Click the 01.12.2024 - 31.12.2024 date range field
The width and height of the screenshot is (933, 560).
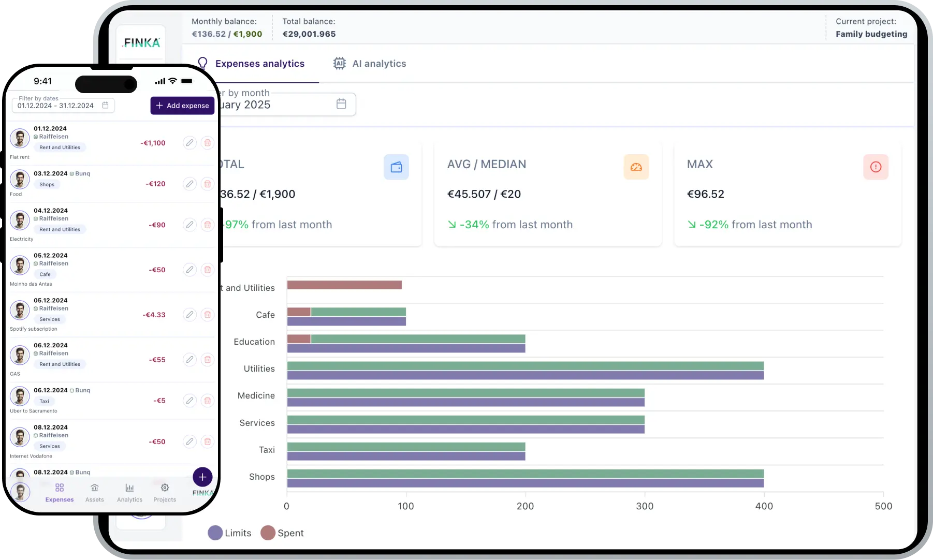55,105
